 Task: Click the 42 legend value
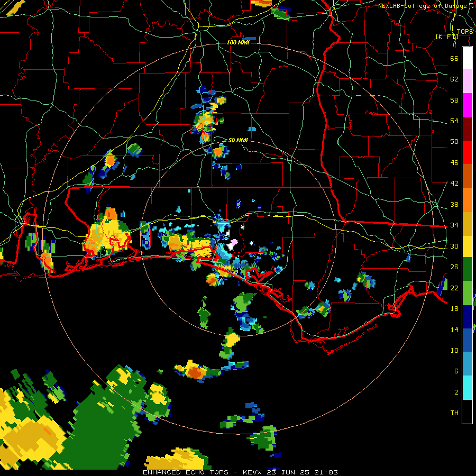[x=454, y=184]
